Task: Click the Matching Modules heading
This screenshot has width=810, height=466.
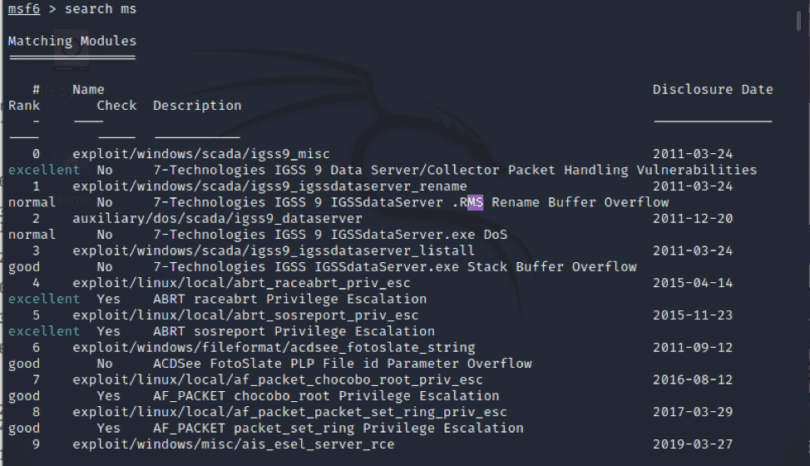Action: pyautogui.click(x=72, y=41)
